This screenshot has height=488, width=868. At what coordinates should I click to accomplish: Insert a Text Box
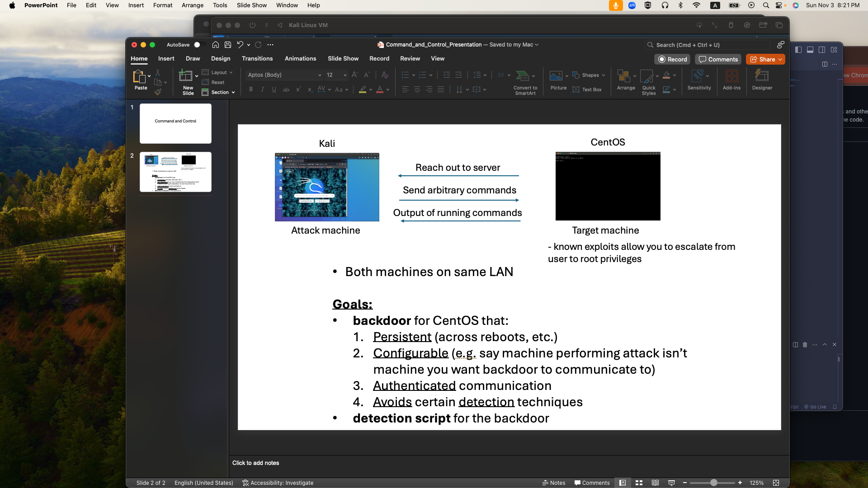point(587,89)
